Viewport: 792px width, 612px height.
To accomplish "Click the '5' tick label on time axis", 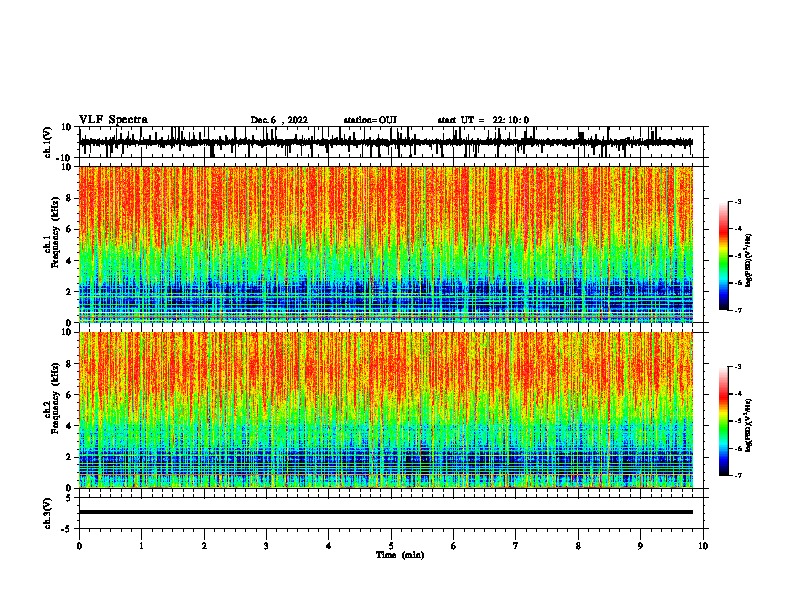I will [391, 546].
